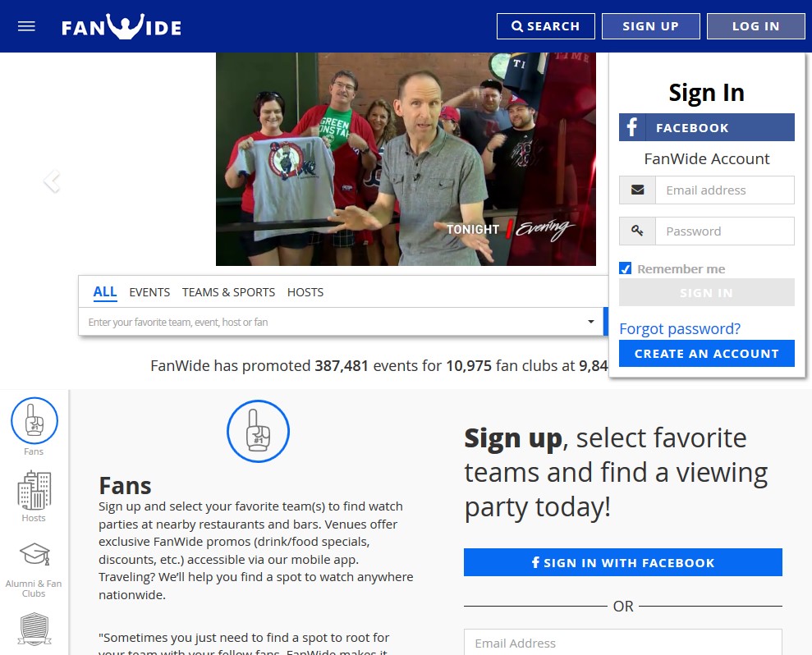
Task: Click the envelope icon beside email
Action: tap(637, 190)
